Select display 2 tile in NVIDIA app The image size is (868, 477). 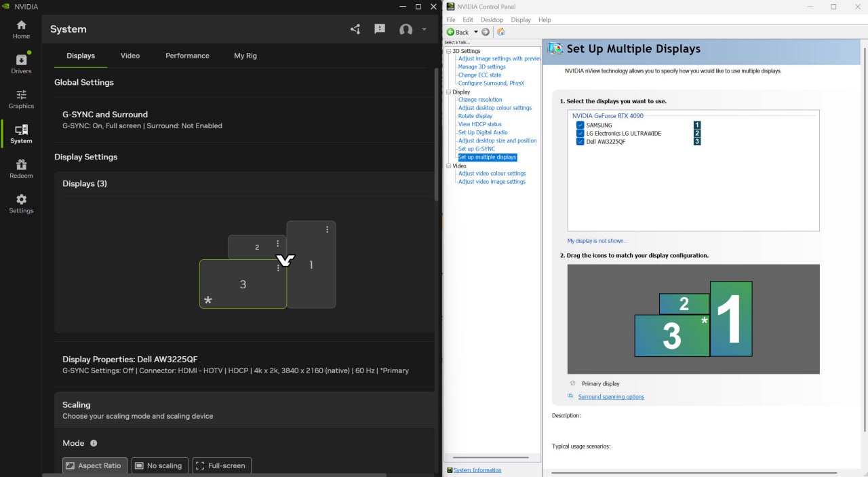257,247
